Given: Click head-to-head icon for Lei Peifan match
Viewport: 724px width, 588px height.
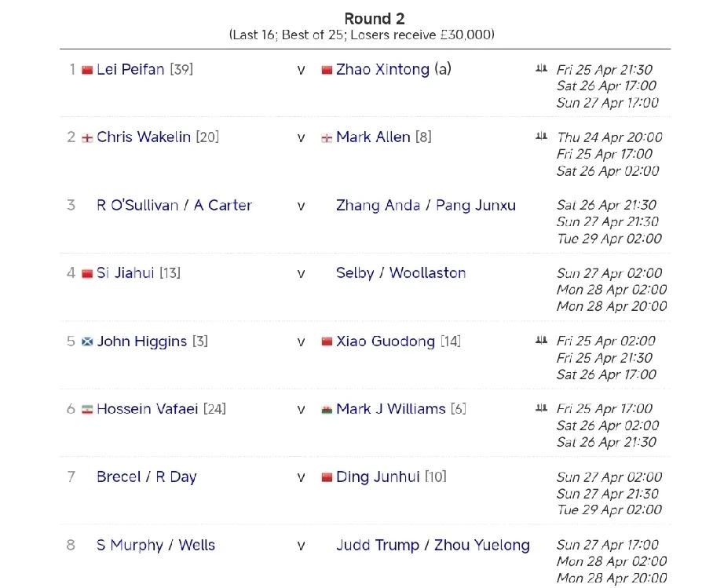Looking at the screenshot, I should 541,69.
